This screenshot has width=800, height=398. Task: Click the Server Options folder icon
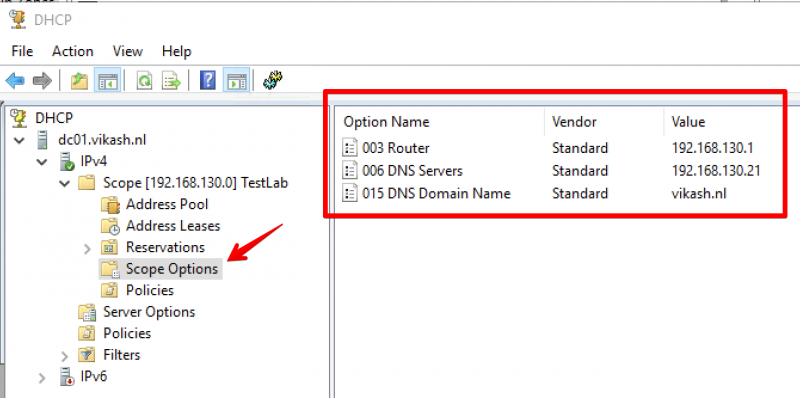(x=87, y=312)
